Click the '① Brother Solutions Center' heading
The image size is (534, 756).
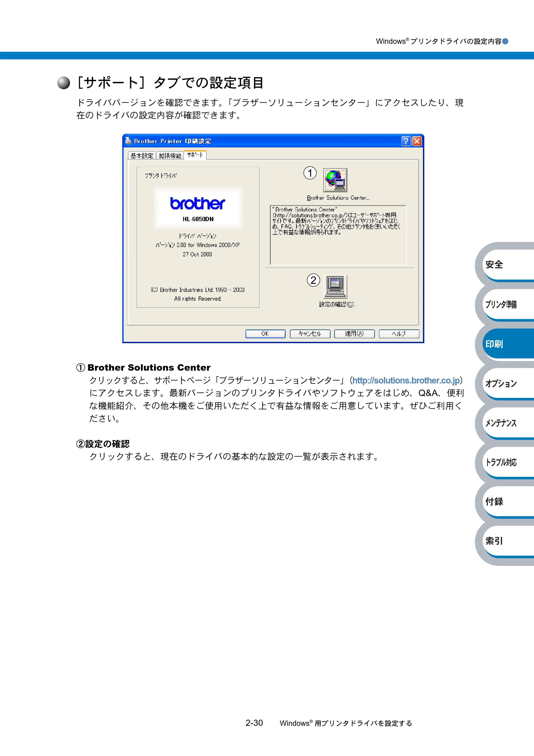144,367
